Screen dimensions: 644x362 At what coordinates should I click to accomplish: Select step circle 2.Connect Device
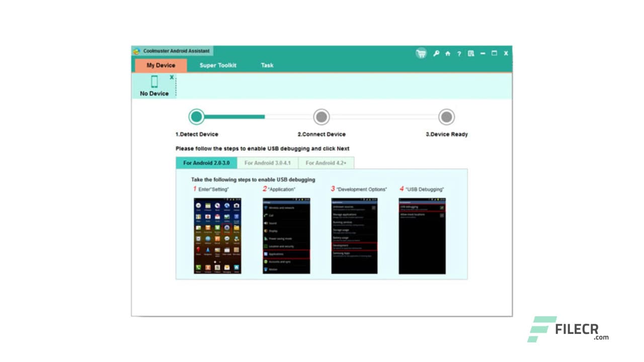pos(321,117)
